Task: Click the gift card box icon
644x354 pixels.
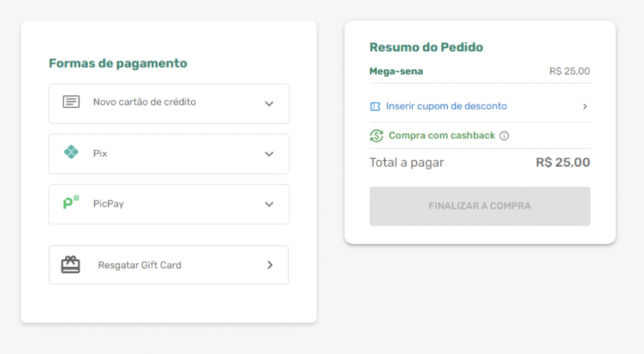Action: [x=70, y=265]
